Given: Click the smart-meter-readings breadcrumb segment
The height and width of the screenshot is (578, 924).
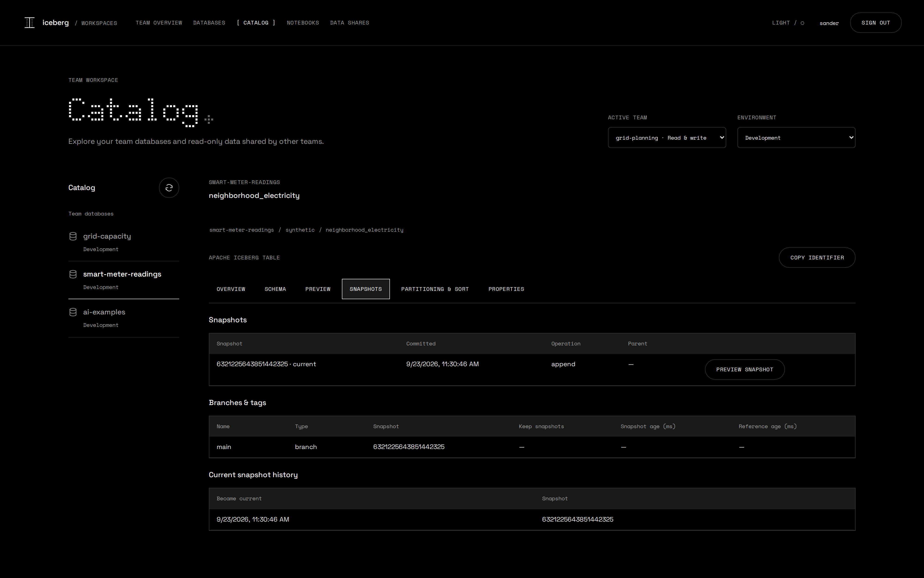Looking at the screenshot, I should 242,230.
